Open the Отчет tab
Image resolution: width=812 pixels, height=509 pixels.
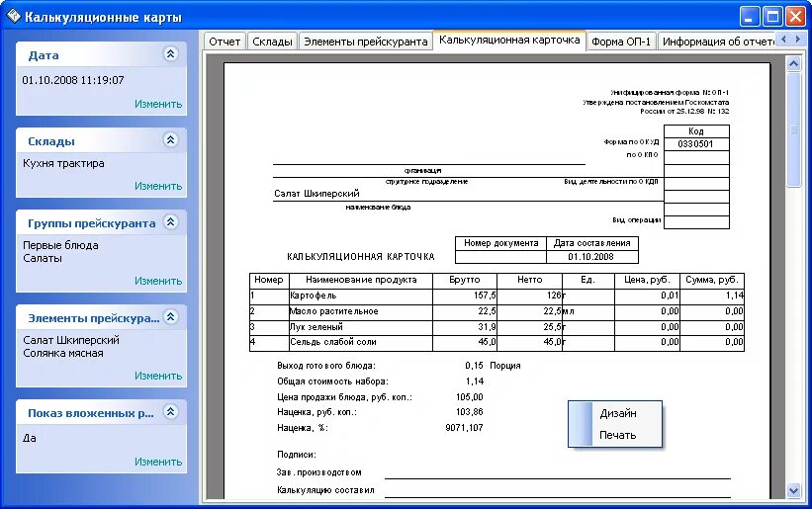[x=225, y=42]
